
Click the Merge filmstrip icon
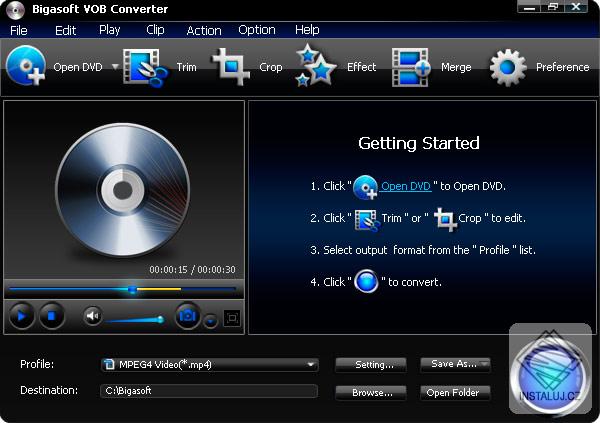tap(411, 67)
